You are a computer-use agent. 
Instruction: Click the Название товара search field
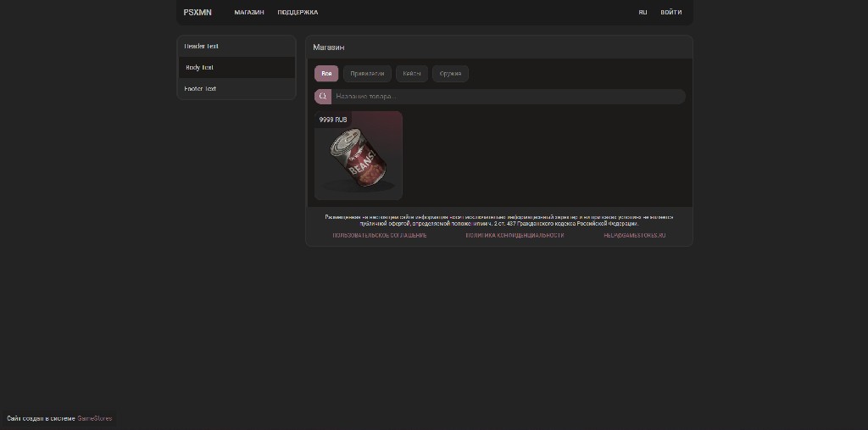[x=507, y=97]
